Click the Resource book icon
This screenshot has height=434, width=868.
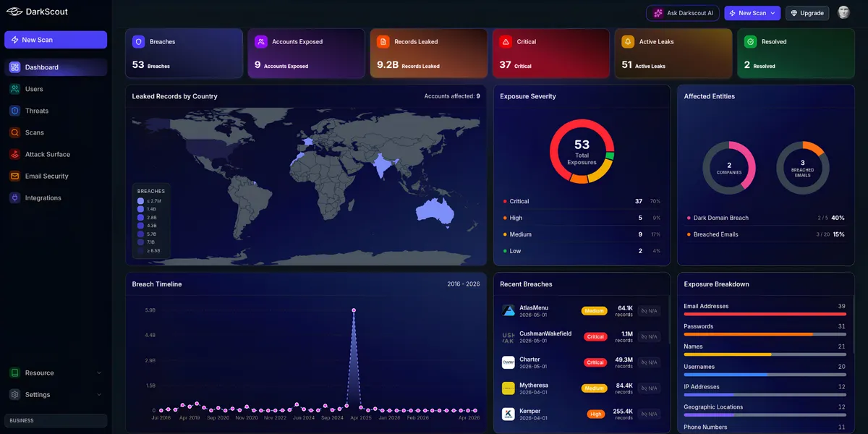click(14, 373)
